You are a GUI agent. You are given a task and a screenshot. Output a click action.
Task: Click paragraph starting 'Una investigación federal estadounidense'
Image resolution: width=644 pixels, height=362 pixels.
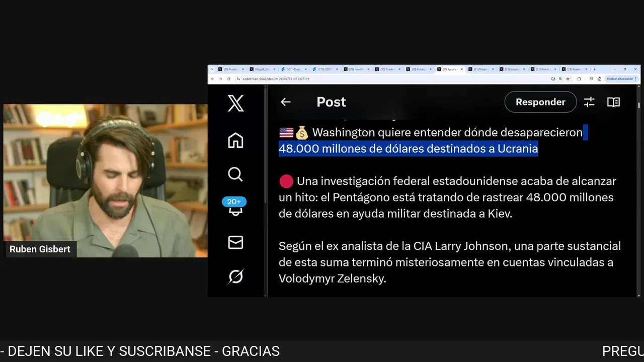pos(448,198)
